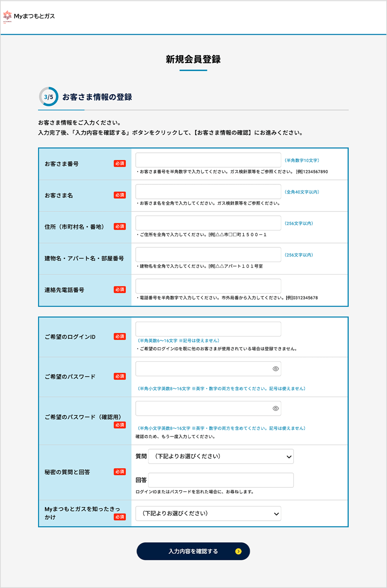Click the 必須 badge beside お客さま番号
Image resolution: width=387 pixels, height=588 pixels.
(x=120, y=164)
